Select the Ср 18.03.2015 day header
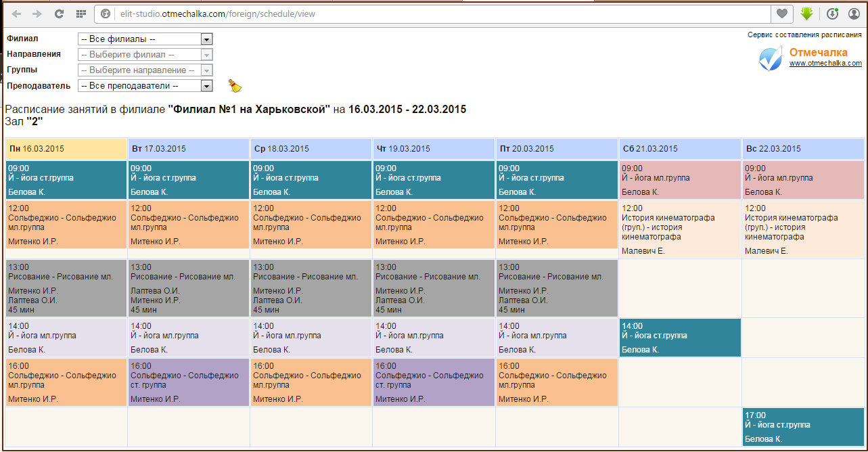The image size is (868, 452). coord(311,149)
